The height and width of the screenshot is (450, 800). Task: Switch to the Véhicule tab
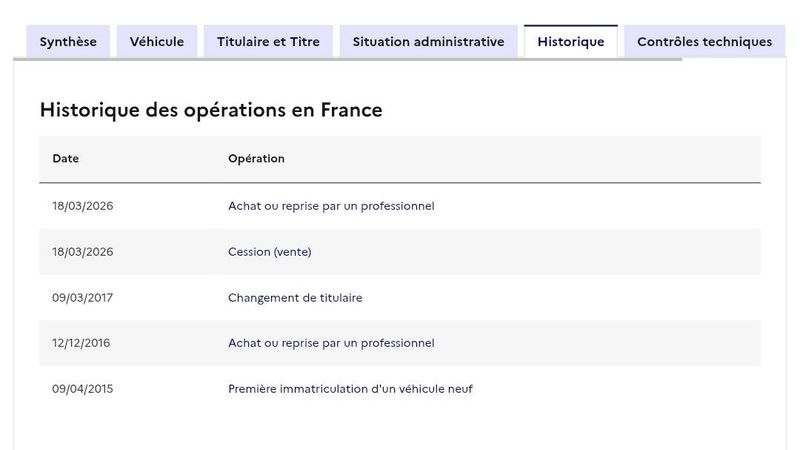point(157,42)
